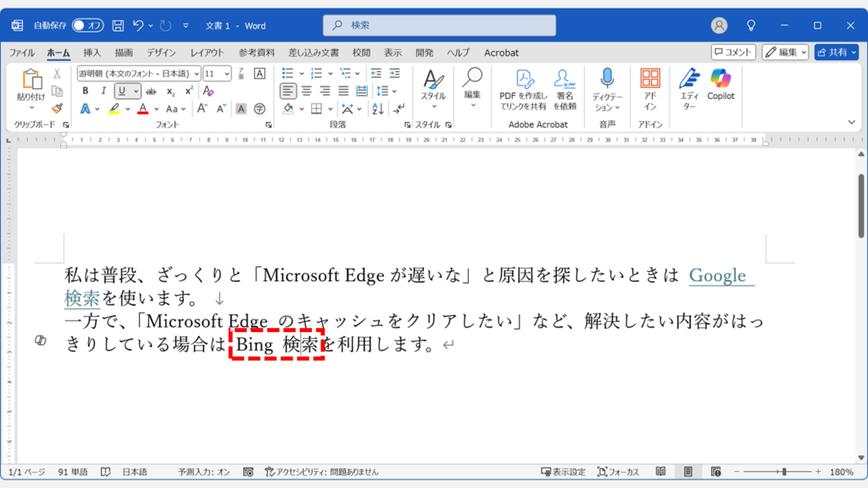Toggle subscript formatting
This screenshot has height=488, width=868.
(x=170, y=91)
